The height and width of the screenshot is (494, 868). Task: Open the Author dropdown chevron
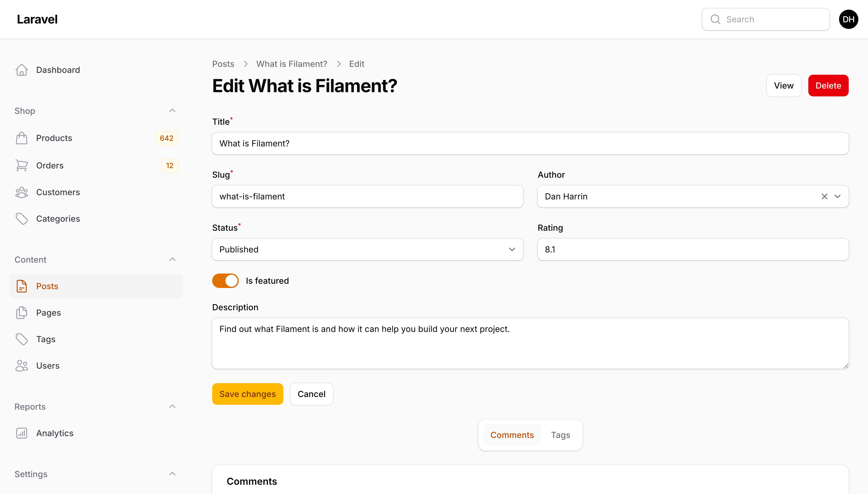tap(837, 196)
